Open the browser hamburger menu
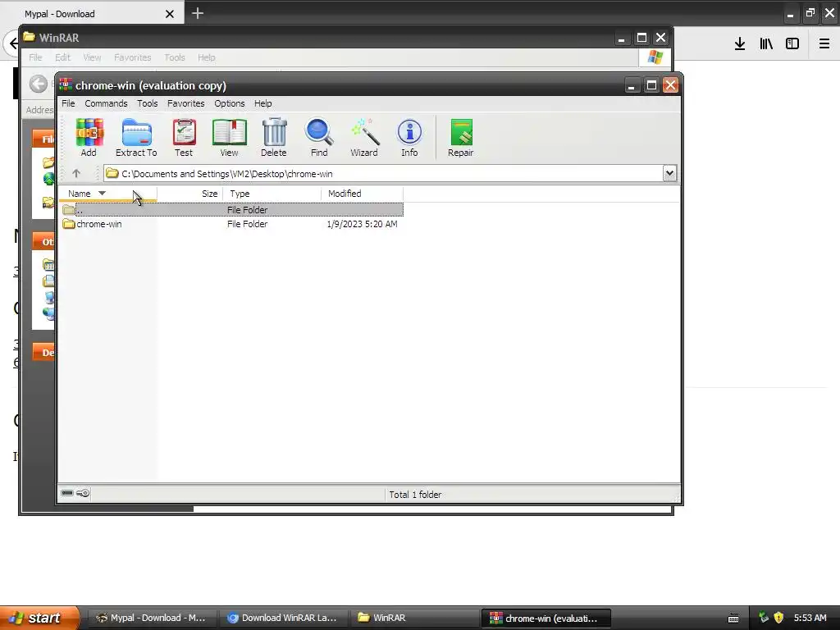The width and height of the screenshot is (840, 630). point(824,43)
